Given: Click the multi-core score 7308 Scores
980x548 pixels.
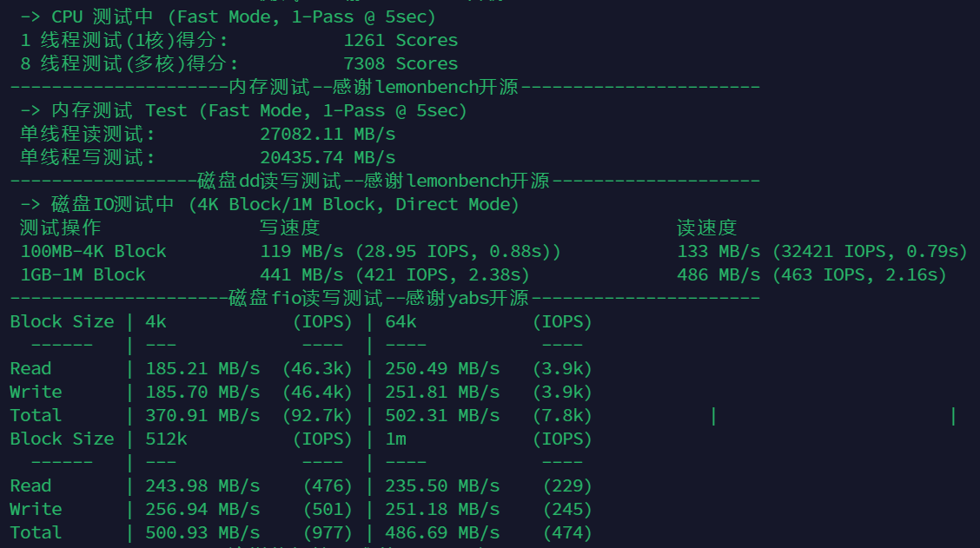Looking at the screenshot, I should click(x=400, y=63).
